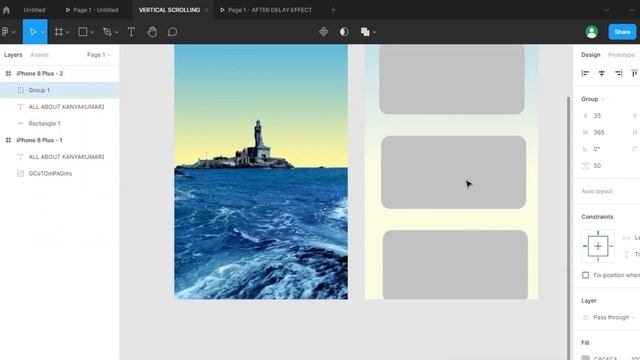This screenshot has height=360, width=640.
Task: Open the Figma main menu icon
Action: [x=5, y=32]
